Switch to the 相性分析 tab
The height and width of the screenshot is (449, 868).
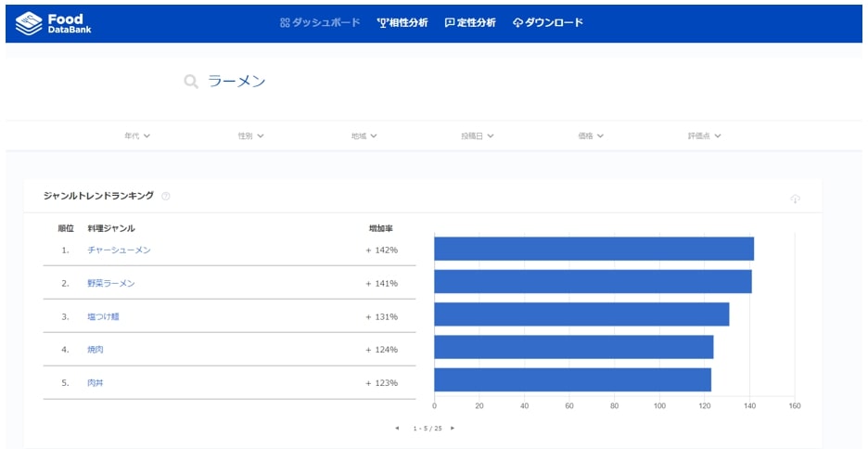coord(402,23)
